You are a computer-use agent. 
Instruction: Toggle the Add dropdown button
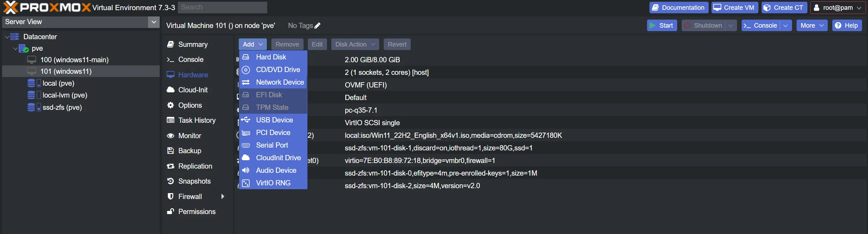(252, 44)
